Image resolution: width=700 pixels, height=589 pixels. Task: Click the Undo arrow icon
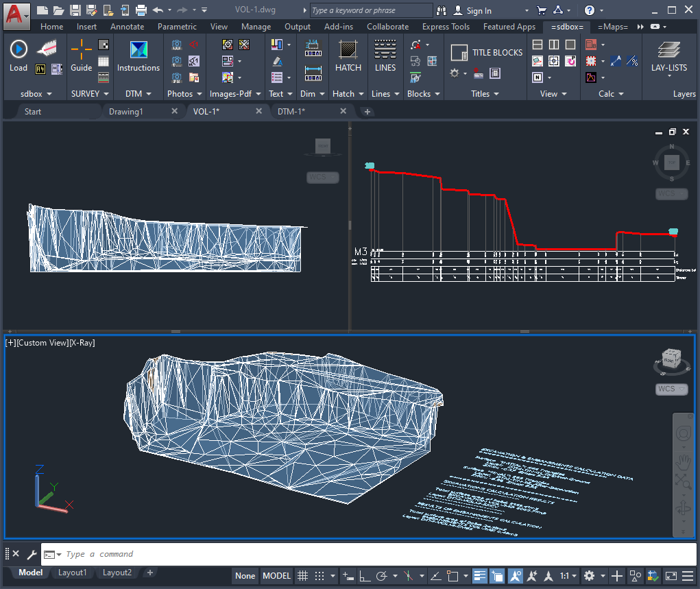pyautogui.click(x=158, y=10)
